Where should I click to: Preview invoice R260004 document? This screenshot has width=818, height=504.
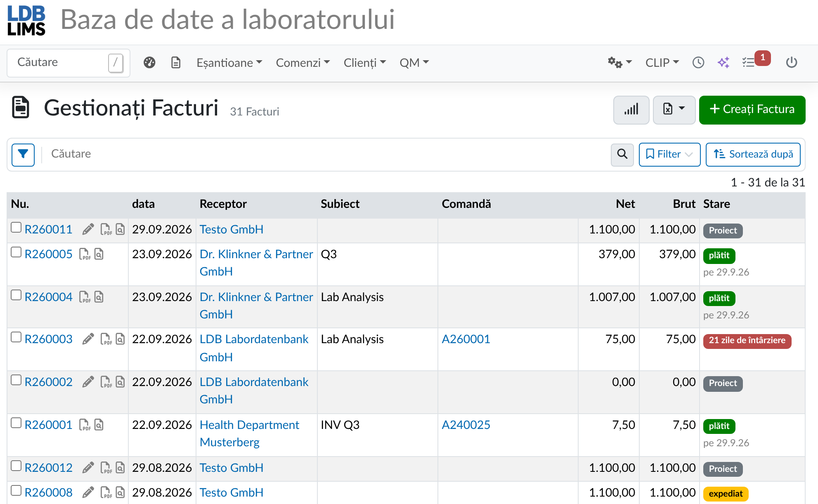coord(99,297)
